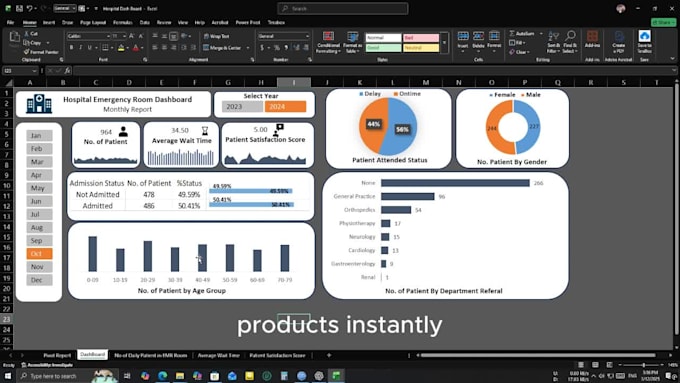Click the Increase Font Size icon
This screenshot has height=383, width=680.
click(x=131, y=36)
